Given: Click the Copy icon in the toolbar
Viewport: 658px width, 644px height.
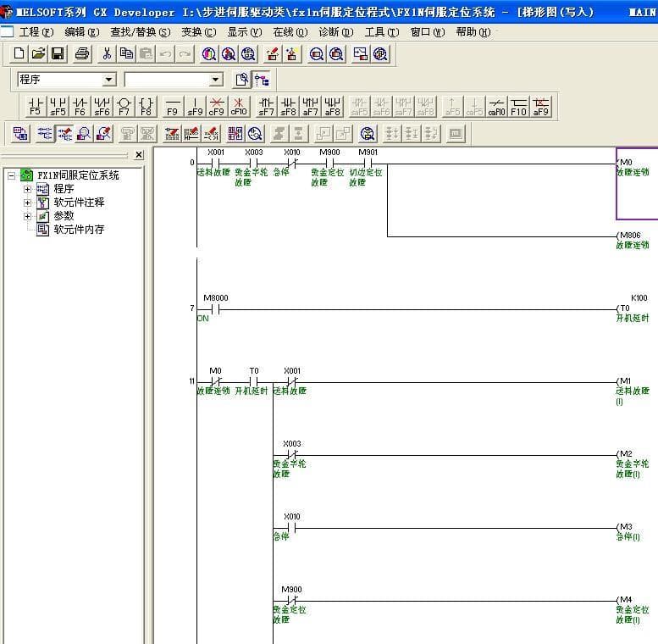Looking at the screenshot, I should pos(126,53).
